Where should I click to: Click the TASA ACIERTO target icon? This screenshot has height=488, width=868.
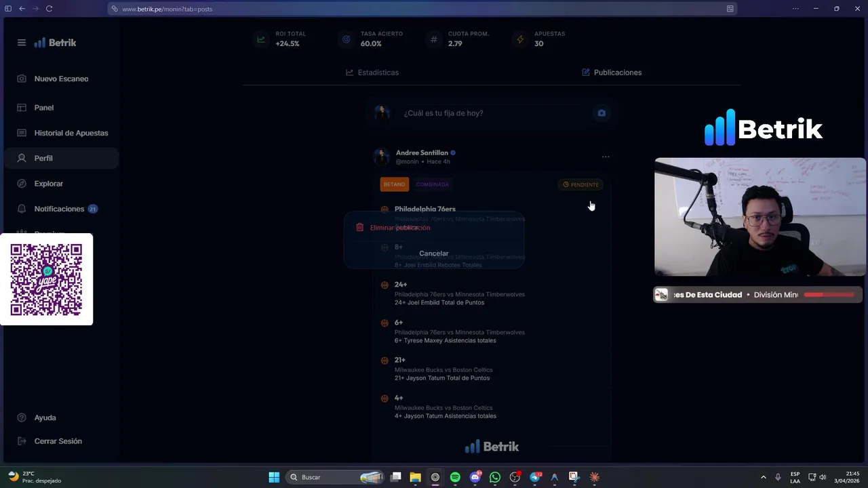click(347, 39)
